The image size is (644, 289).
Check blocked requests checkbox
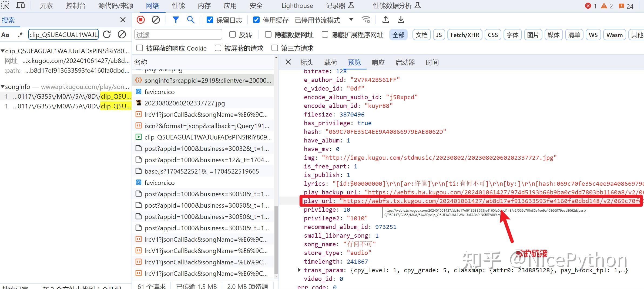click(x=218, y=48)
